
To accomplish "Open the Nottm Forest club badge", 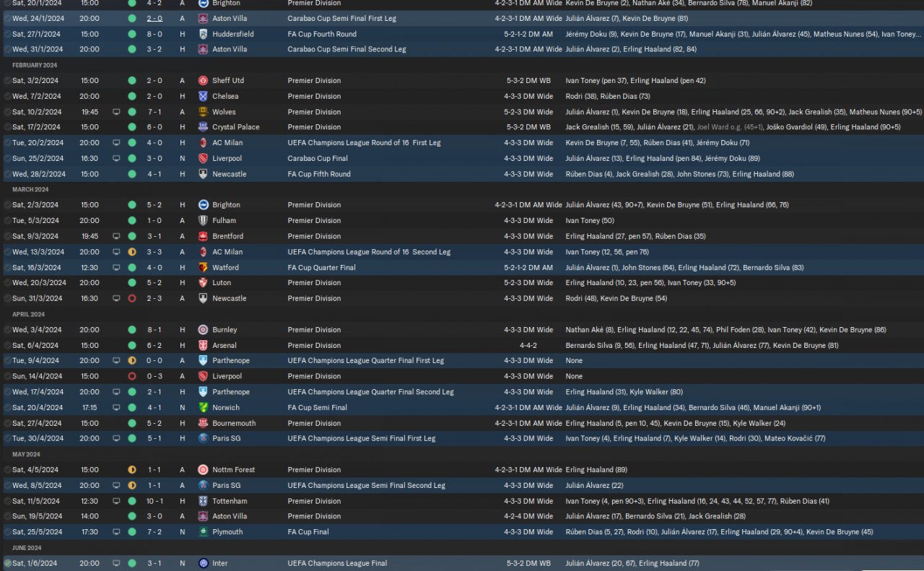I will click(x=204, y=470).
